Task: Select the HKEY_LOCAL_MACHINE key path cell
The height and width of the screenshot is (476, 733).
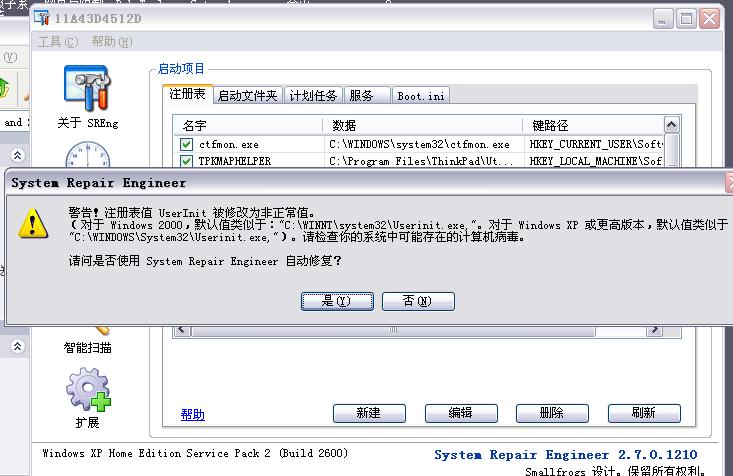Action: coord(596,161)
